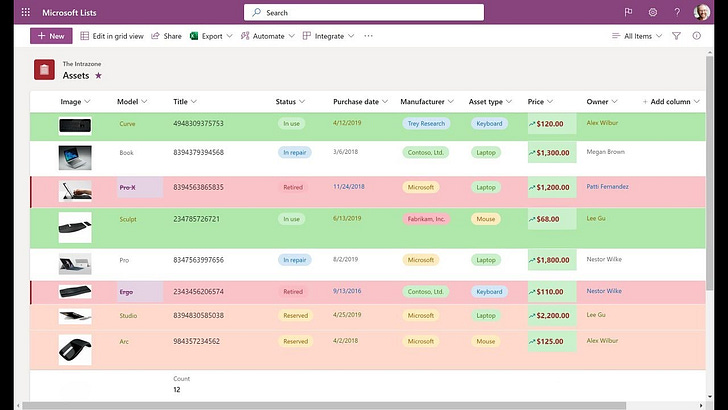Screen dimensions: 728x410
Task: Click owner Patti Fernandez
Action: (607, 187)
